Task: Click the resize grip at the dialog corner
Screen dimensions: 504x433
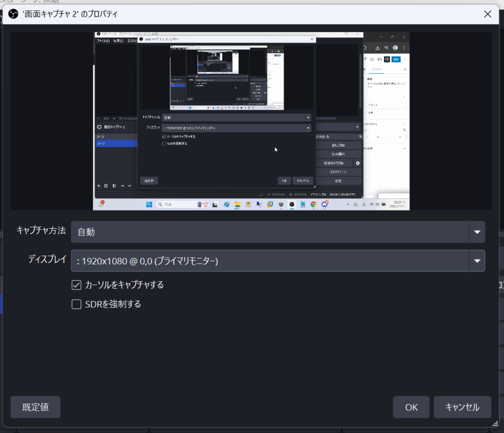Action: pyautogui.click(x=495, y=424)
